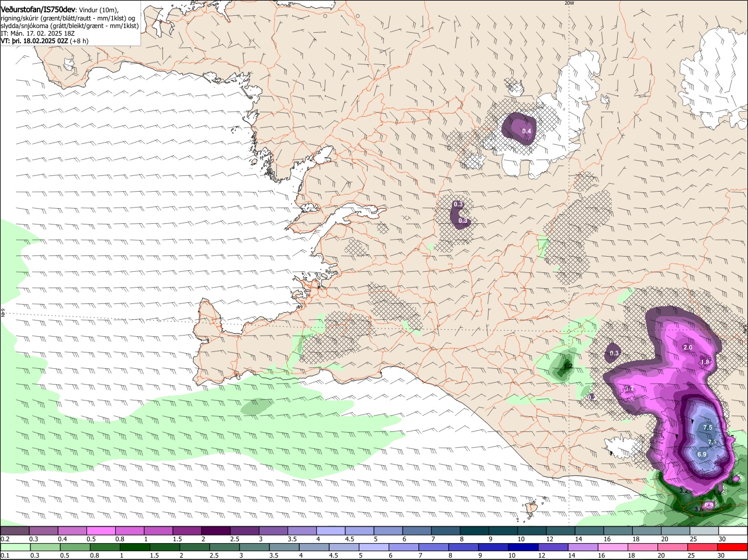This screenshot has width=748, height=560.
Task: Select the upper legend swatch starting at 1.5
Action: tap(187, 530)
